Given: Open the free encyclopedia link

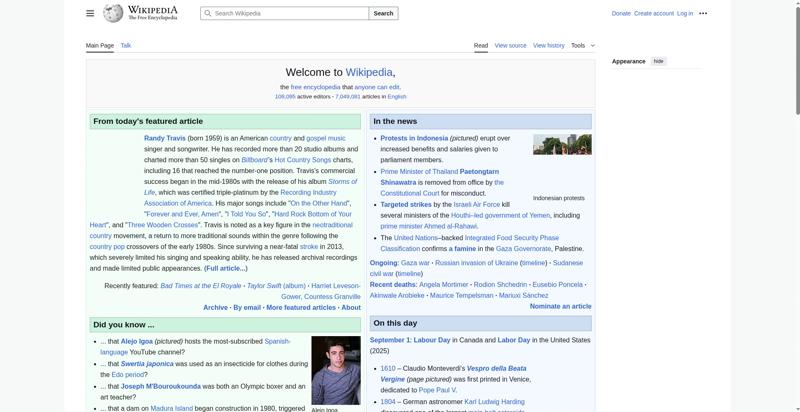Looking at the screenshot, I should [x=315, y=87].
